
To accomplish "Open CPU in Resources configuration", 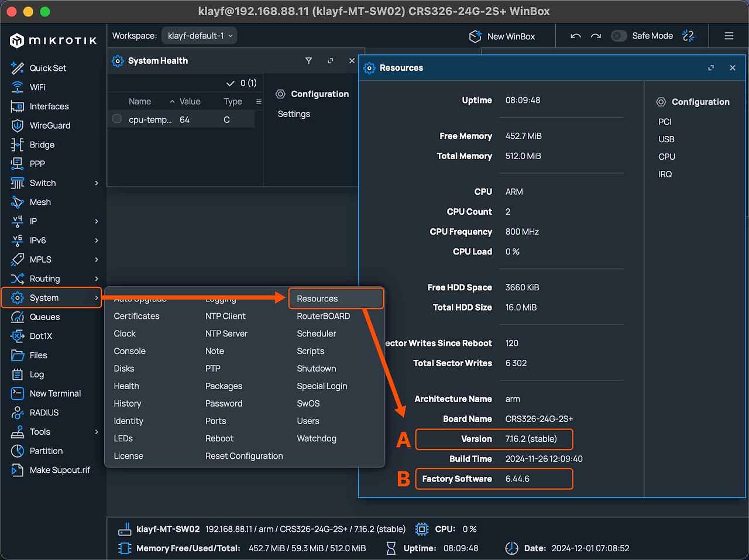I will tap(666, 157).
